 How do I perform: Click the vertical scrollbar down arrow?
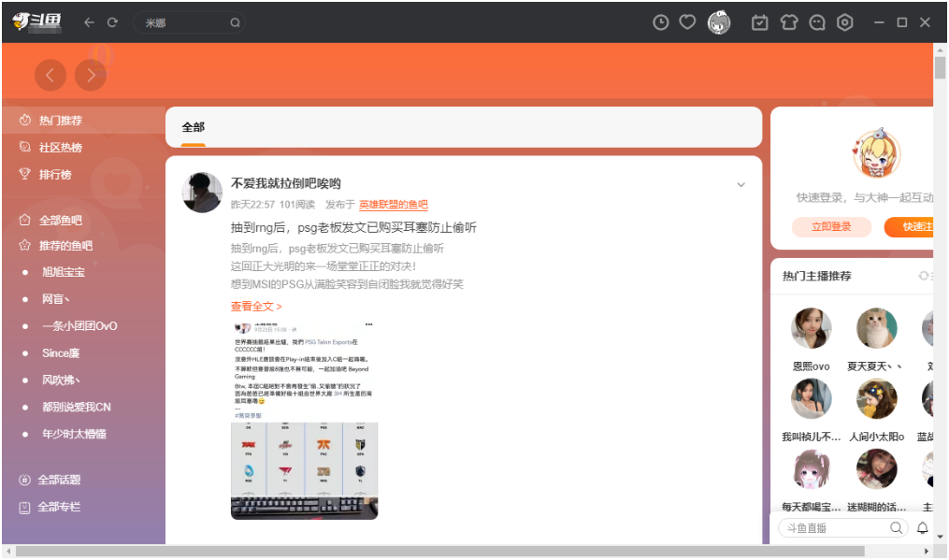tap(940, 537)
